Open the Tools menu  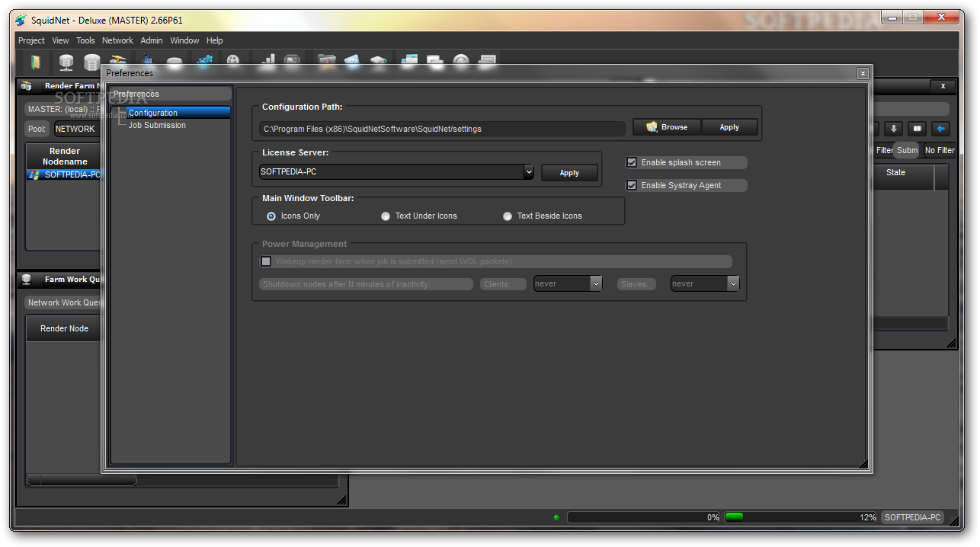(x=85, y=40)
